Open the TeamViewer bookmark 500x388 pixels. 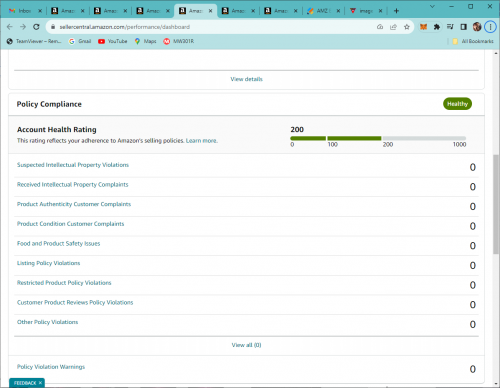point(34,41)
